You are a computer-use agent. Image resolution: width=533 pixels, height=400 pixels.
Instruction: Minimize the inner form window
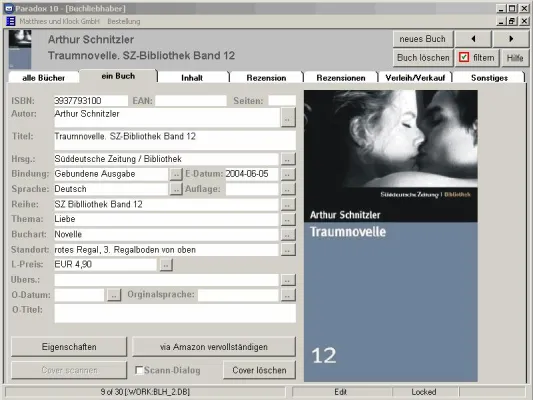(501, 21)
